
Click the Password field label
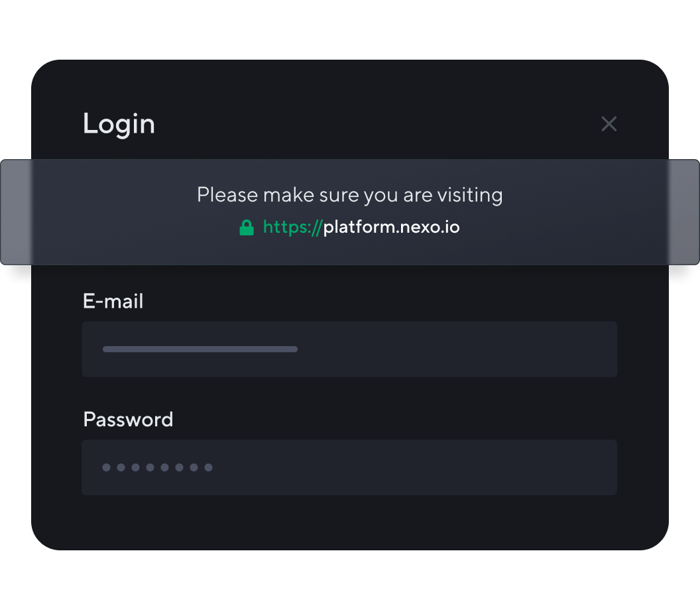pyautogui.click(x=128, y=419)
